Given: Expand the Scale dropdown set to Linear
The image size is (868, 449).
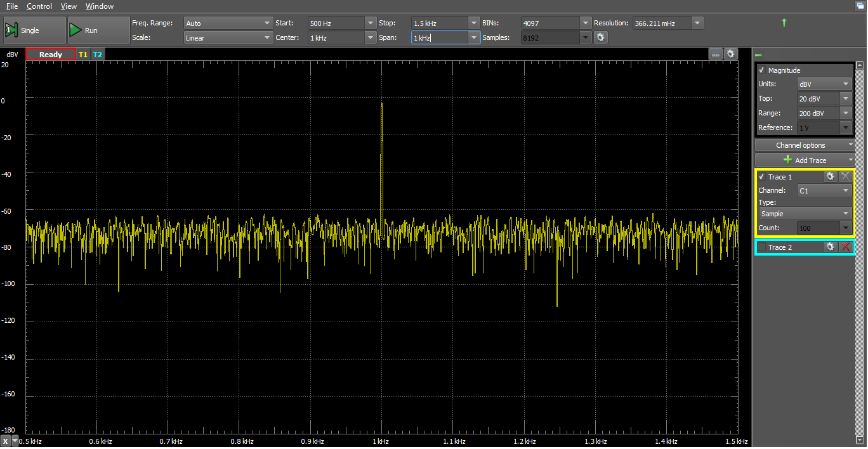Looking at the screenshot, I should tap(228, 38).
